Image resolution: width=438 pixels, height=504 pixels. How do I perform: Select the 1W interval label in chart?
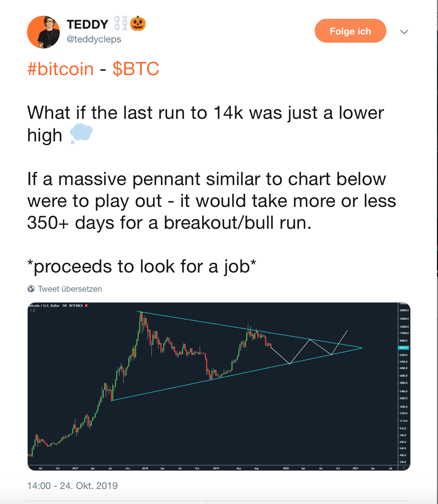(x=64, y=306)
